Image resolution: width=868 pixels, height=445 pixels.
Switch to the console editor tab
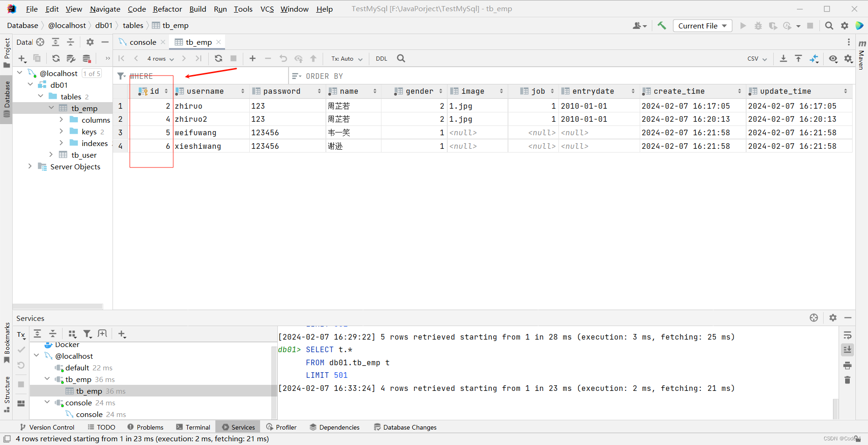pos(143,42)
